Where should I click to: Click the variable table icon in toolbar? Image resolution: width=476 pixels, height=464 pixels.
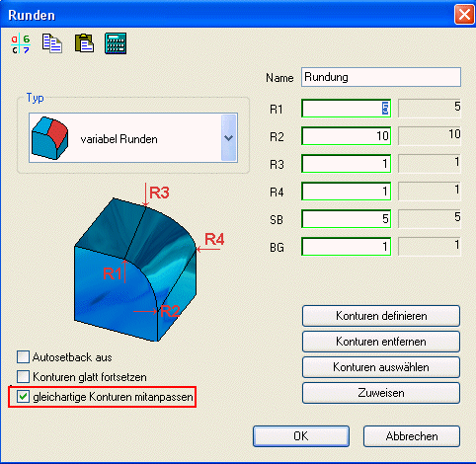coord(21,43)
